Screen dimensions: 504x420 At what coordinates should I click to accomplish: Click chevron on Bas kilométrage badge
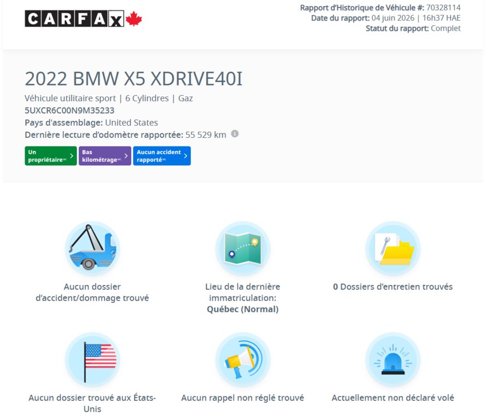(126, 156)
